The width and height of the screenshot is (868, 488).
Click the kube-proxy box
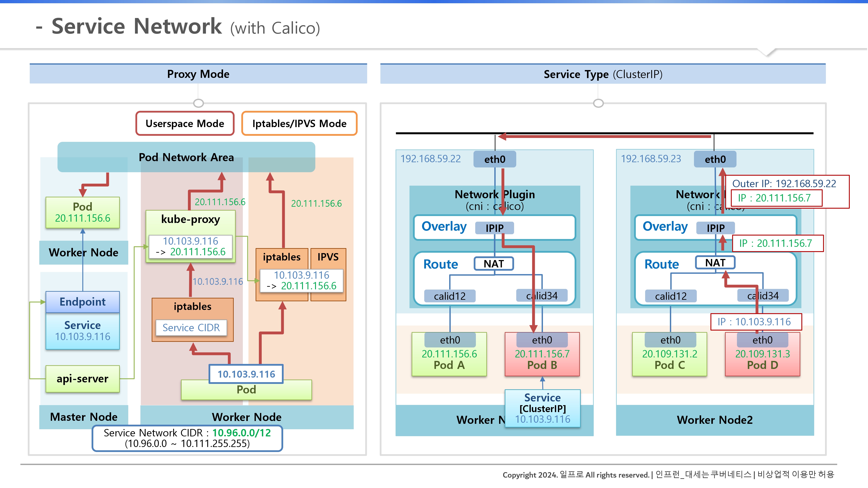[190, 219]
